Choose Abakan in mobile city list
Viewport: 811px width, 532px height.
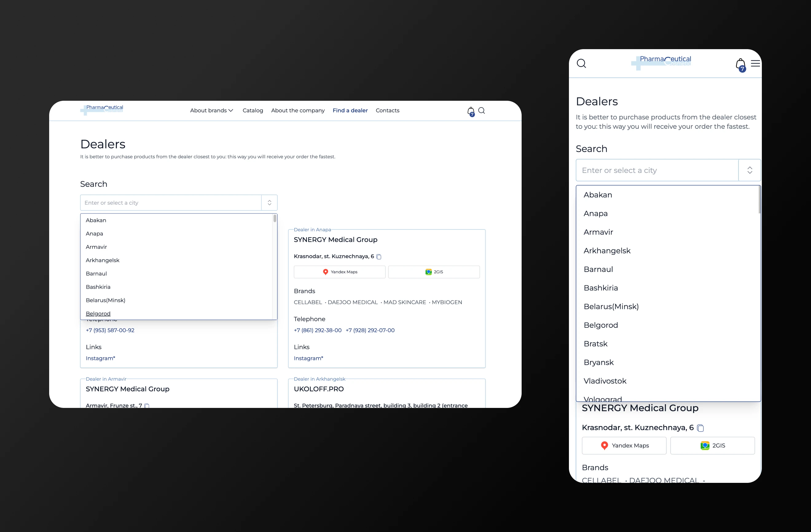coord(667,195)
